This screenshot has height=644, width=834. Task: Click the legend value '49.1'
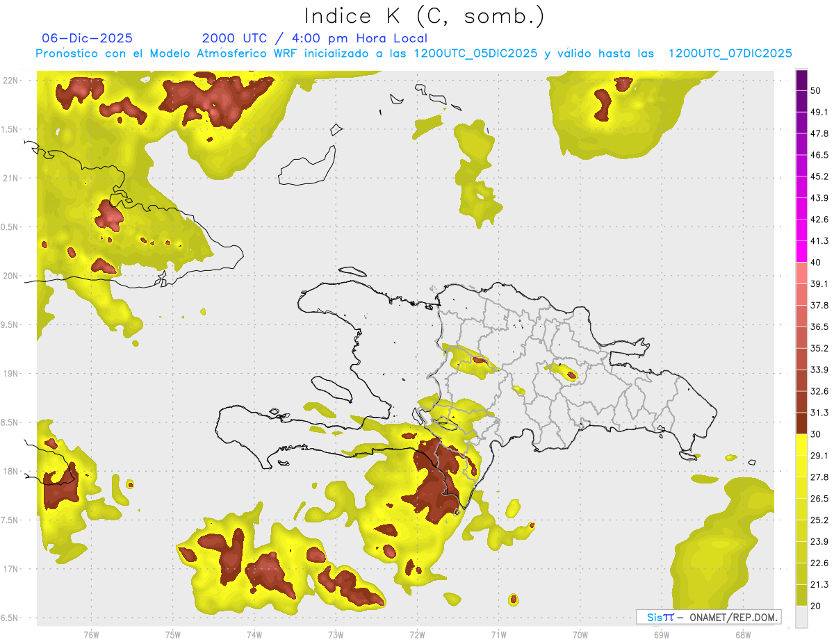coord(819,113)
